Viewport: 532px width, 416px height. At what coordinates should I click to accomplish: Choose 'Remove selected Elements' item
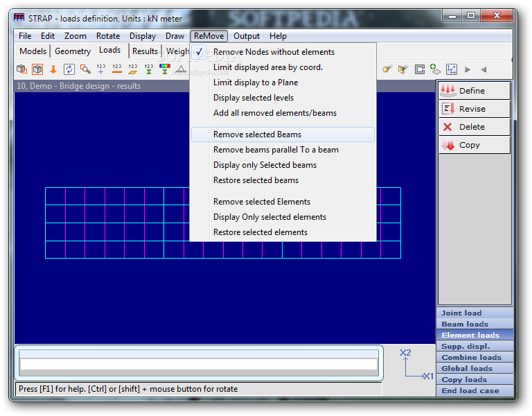click(x=283, y=202)
